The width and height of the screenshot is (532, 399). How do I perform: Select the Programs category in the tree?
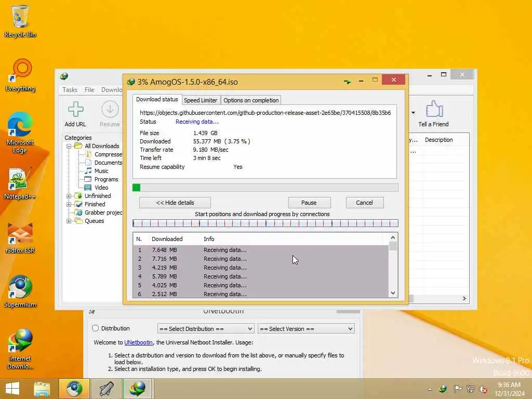pos(102,179)
